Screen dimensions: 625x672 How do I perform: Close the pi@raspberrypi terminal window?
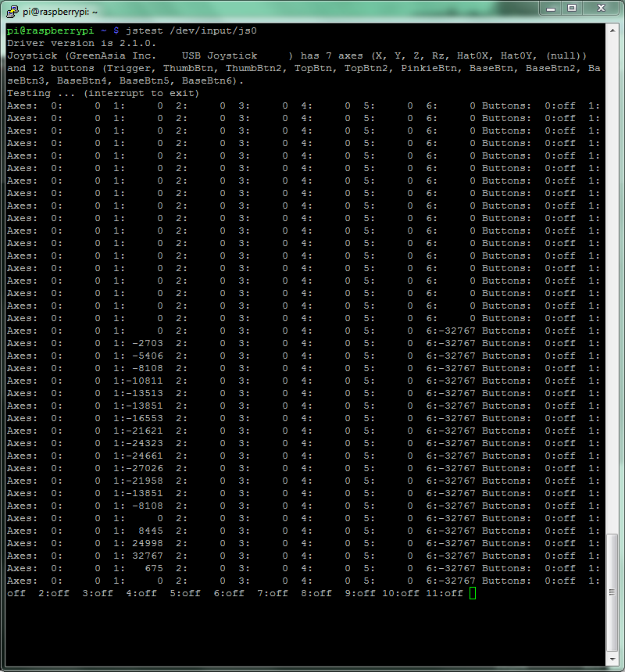point(601,8)
